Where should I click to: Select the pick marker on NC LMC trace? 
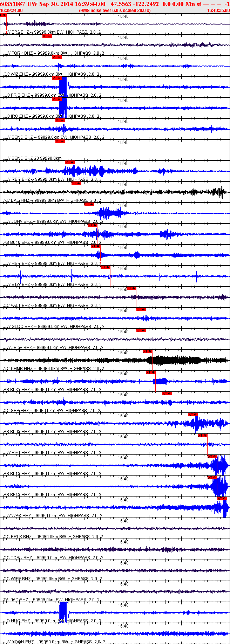pos(76,183)
